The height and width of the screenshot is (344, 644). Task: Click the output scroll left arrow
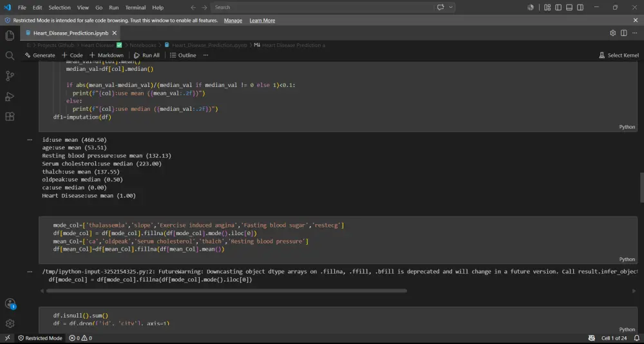coord(41,291)
